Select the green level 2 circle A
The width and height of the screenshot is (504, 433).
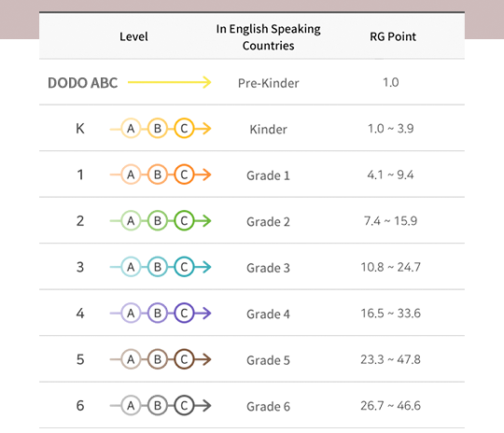pyautogui.click(x=131, y=221)
